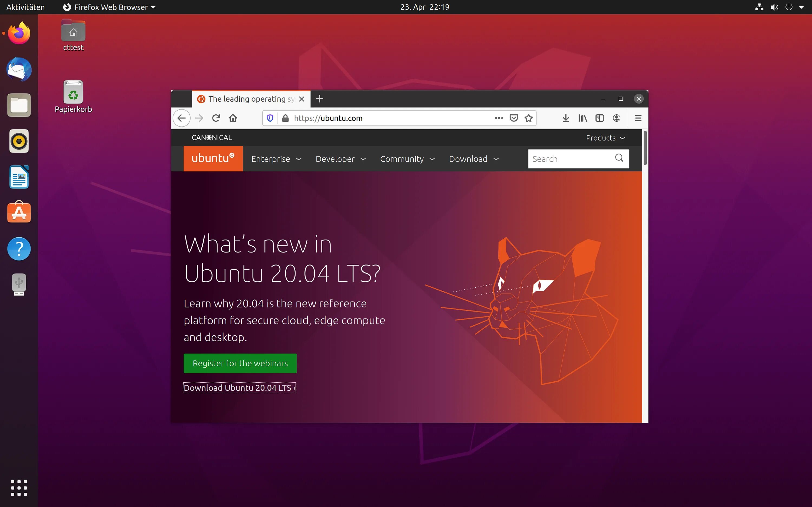
Task: Toggle bookmark for this page
Action: click(x=528, y=118)
